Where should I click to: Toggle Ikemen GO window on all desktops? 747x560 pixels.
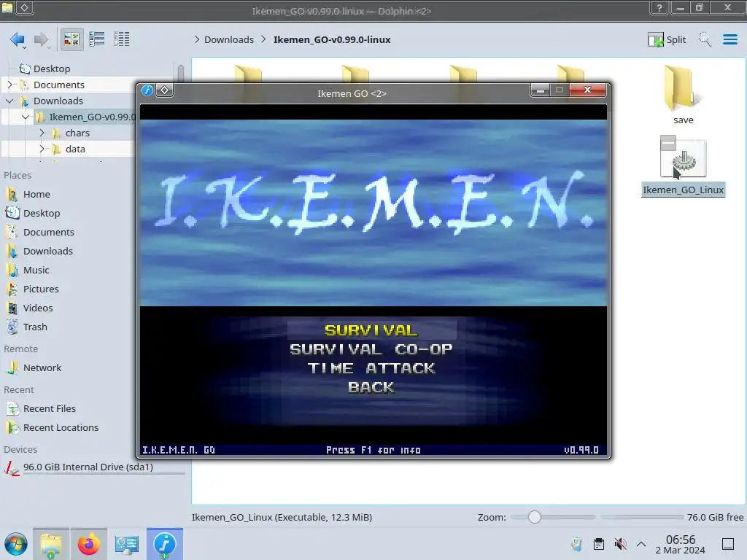coord(164,90)
